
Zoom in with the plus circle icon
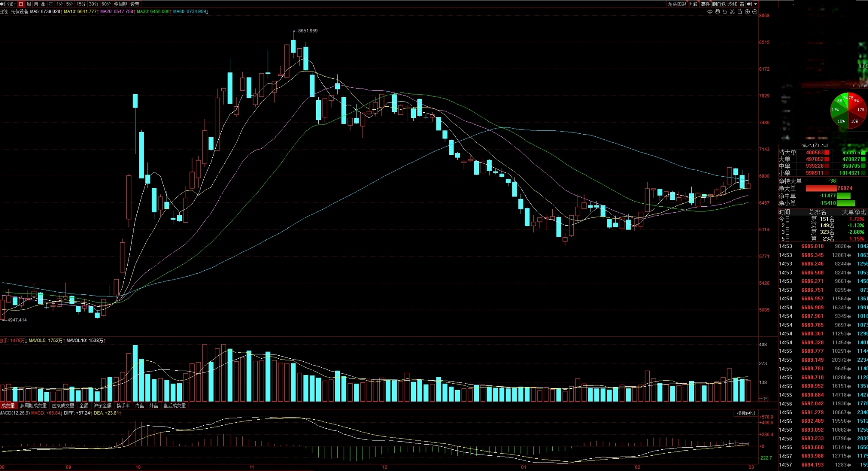(x=747, y=12)
